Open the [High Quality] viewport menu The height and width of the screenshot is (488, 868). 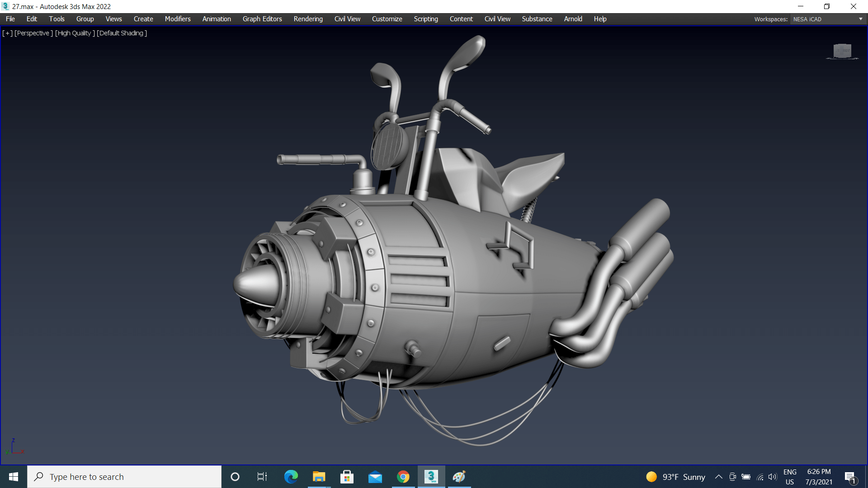(75, 33)
